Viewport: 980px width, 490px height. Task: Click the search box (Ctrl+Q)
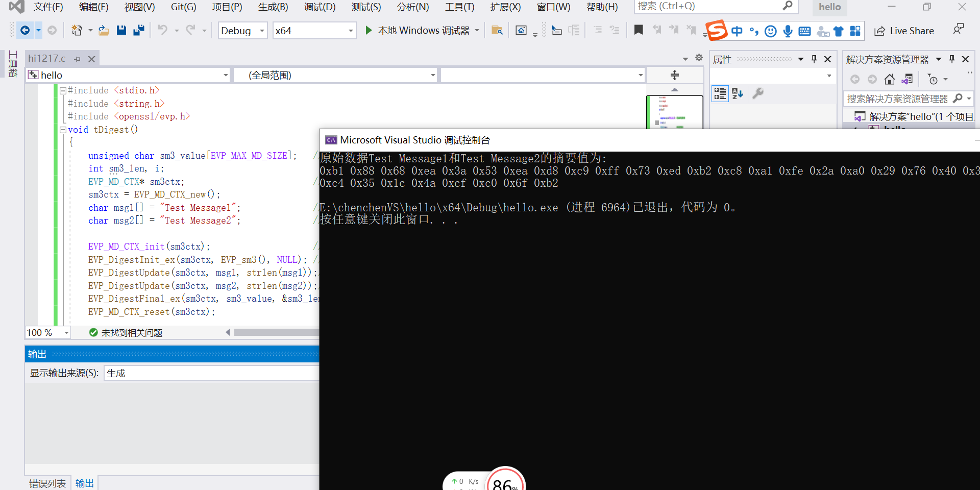pyautogui.click(x=716, y=7)
